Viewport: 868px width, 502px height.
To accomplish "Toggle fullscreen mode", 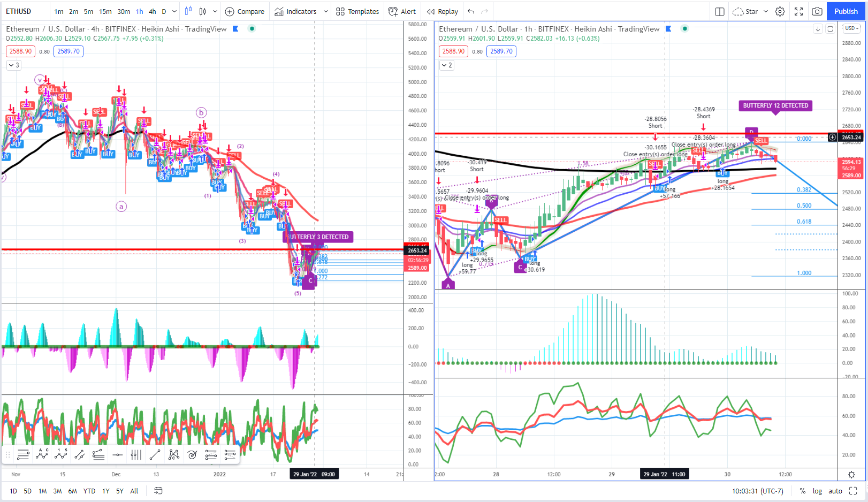I will tap(798, 11).
